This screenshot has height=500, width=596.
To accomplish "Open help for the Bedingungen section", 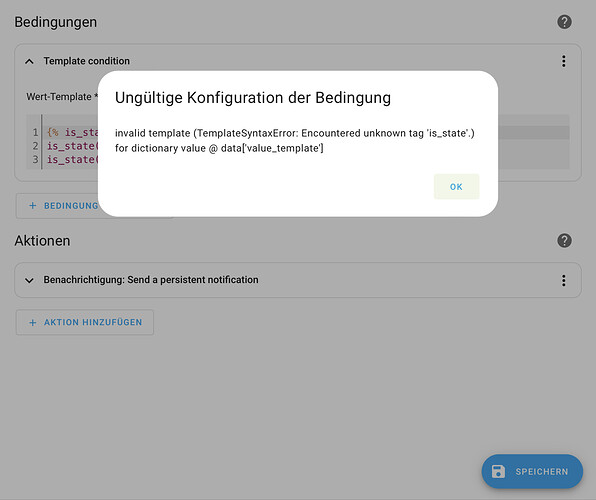I will click(564, 22).
